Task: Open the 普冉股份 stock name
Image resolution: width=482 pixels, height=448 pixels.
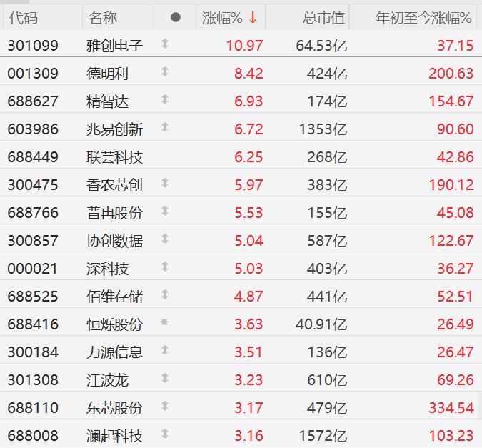Action: point(114,213)
